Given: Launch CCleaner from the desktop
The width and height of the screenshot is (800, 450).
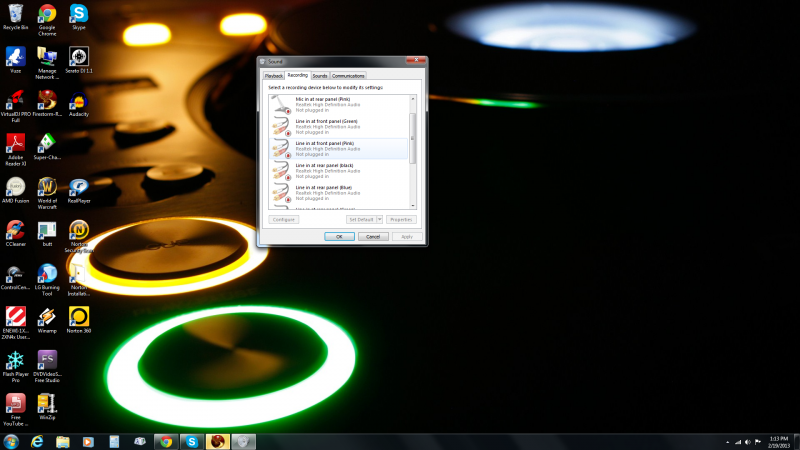Looking at the screenshot, I should click(16, 230).
